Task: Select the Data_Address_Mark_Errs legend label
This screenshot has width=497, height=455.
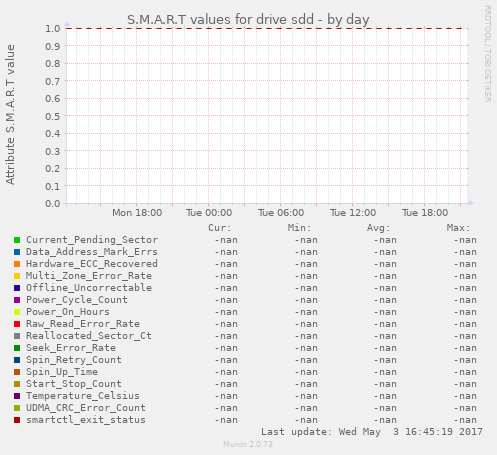Action: tap(92, 252)
